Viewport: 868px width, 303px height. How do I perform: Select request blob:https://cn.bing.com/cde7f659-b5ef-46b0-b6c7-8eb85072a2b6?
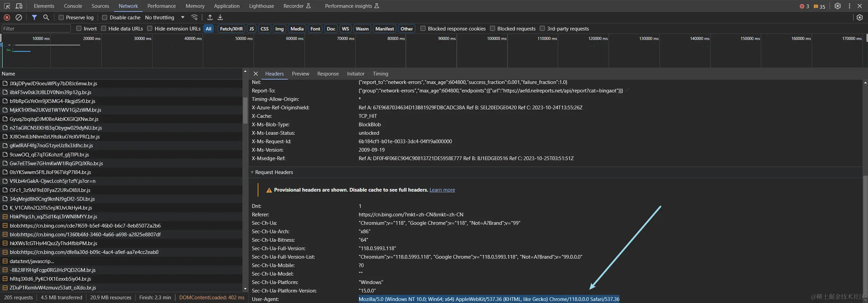(x=121, y=225)
